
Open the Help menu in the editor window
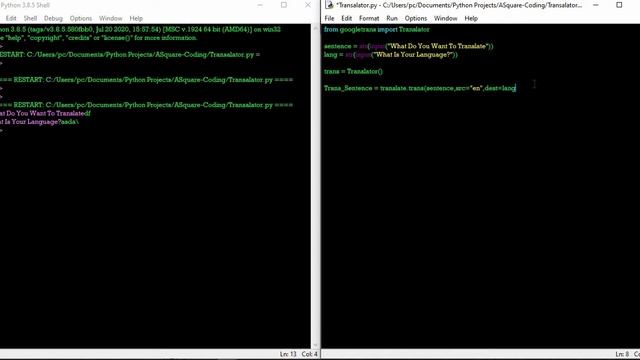[471, 18]
